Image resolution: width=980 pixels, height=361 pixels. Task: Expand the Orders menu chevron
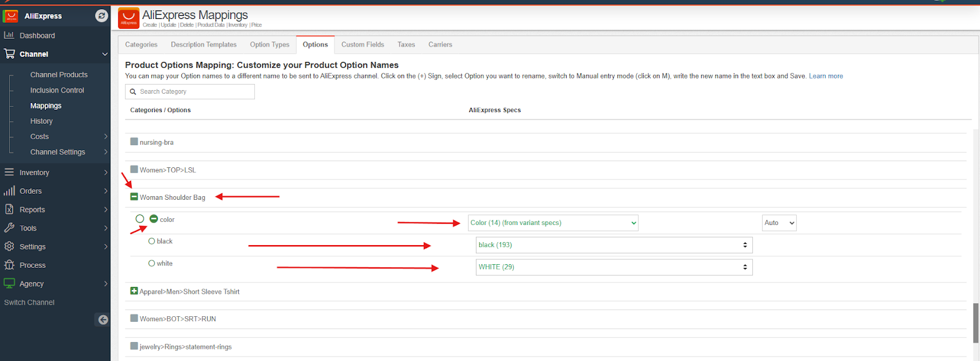click(x=105, y=191)
